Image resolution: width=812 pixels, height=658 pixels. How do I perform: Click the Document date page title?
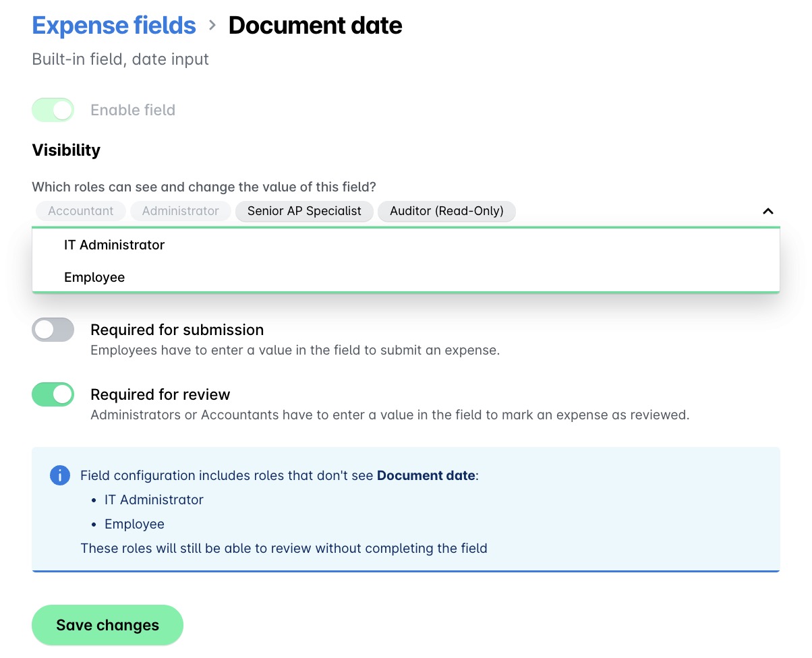[x=315, y=25]
